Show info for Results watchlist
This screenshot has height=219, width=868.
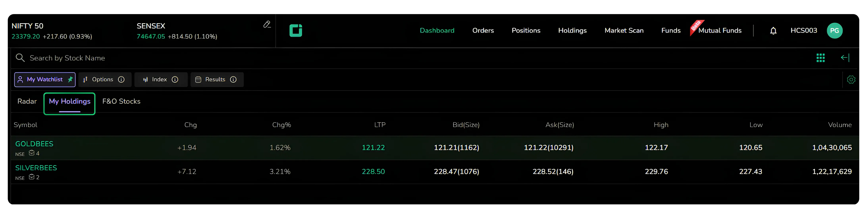(233, 80)
